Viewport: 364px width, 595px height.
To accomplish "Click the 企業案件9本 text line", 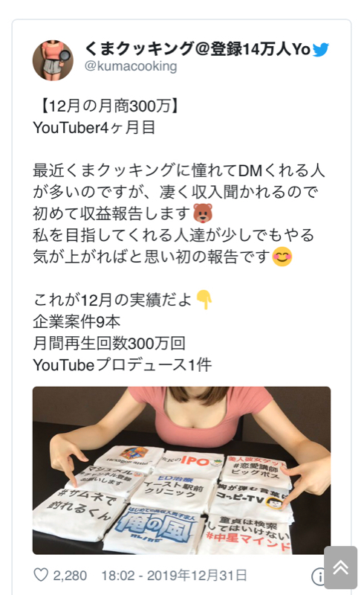I will pos(77,321).
